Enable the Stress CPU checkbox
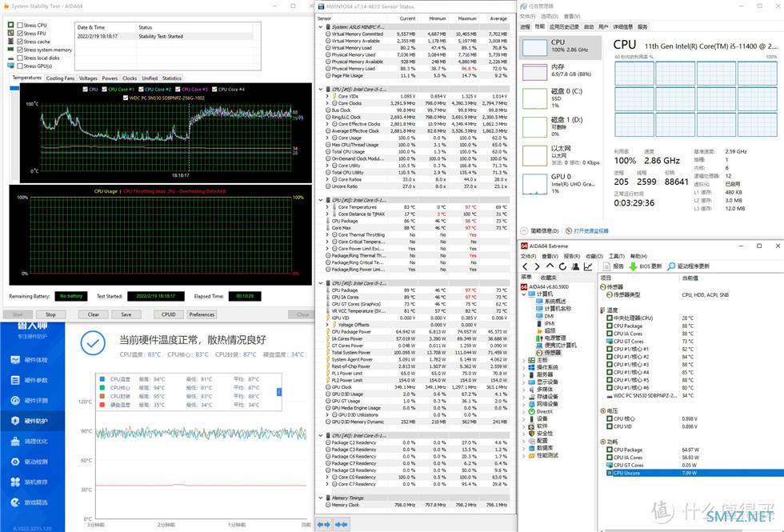The height and width of the screenshot is (532, 784). [x=20, y=25]
